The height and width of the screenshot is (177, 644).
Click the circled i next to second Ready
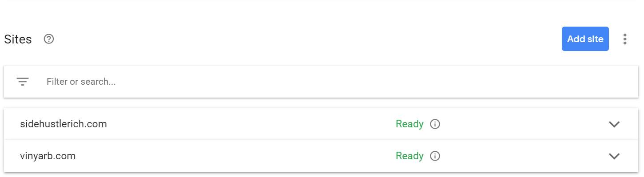[x=435, y=156]
